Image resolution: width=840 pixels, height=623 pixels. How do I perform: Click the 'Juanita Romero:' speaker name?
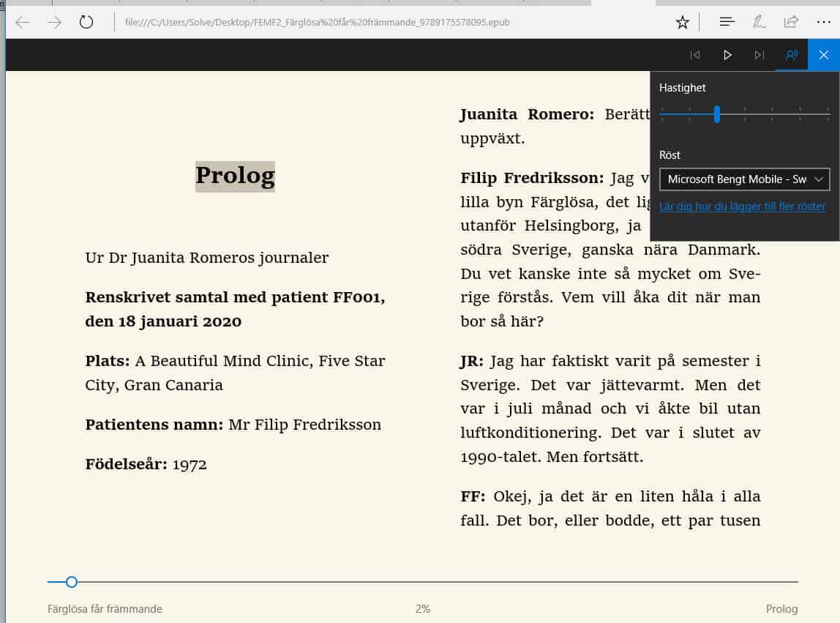527,114
